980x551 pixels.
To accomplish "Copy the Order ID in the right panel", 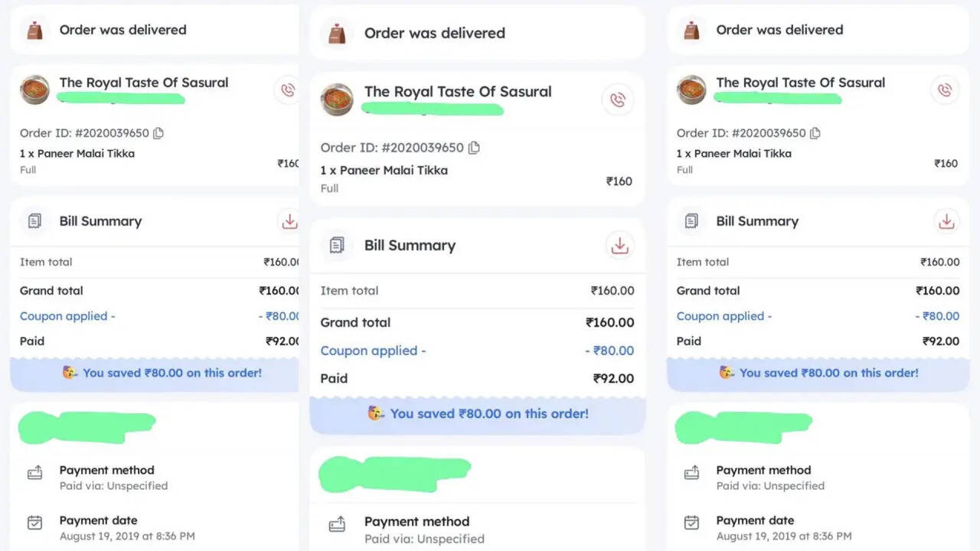I will click(815, 133).
